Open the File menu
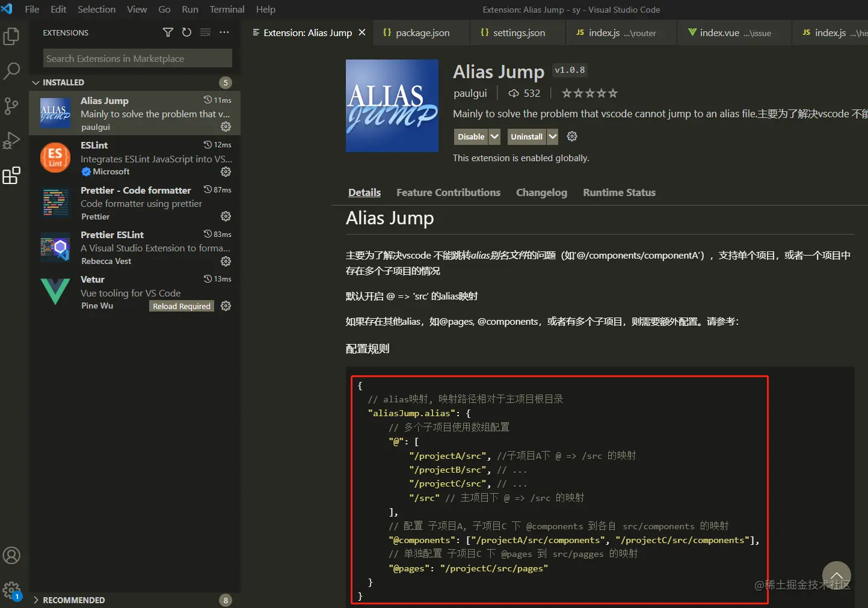Viewport: 868px width, 608px height. pyautogui.click(x=32, y=9)
